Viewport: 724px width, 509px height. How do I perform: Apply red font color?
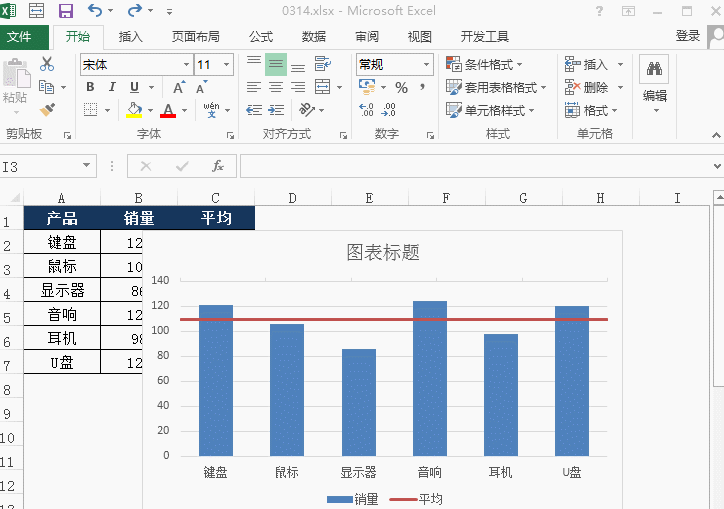coord(168,110)
